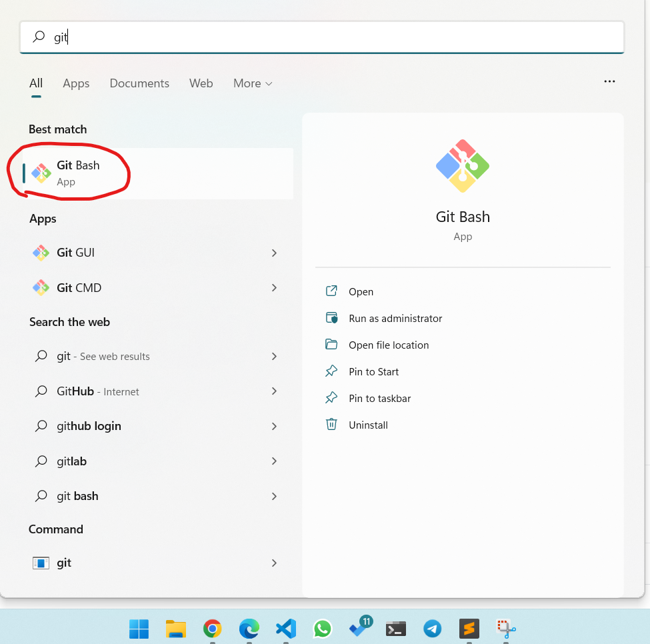Choose Open file location
Image resolution: width=650 pixels, height=644 pixels.
point(389,345)
